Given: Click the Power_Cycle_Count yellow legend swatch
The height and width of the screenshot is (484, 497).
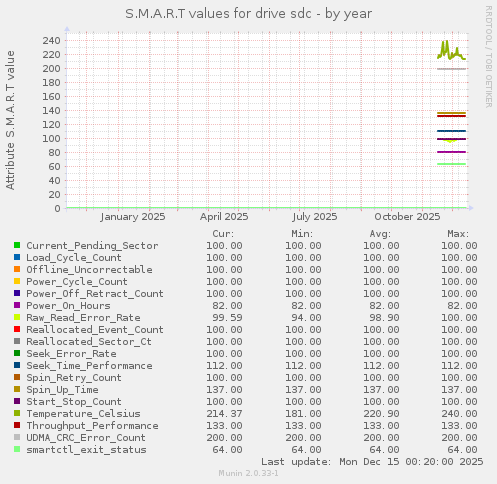Looking at the screenshot, I should [17, 281].
